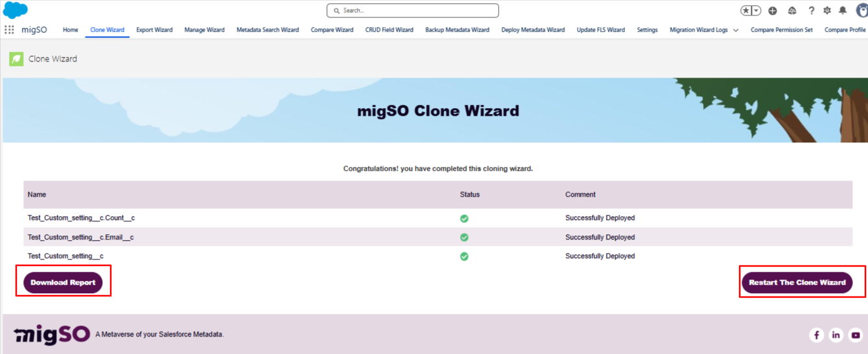Screen dimensions: 868x354
Task: Open migSO YouTube channel
Action: pos(856,335)
